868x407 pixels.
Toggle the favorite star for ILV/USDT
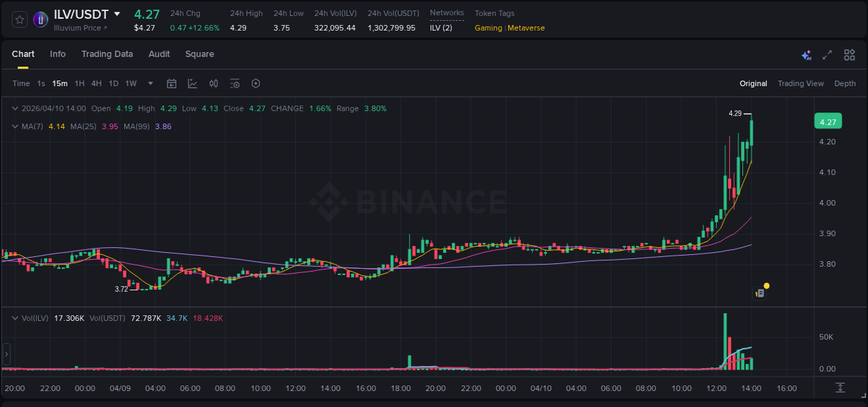[19, 19]
